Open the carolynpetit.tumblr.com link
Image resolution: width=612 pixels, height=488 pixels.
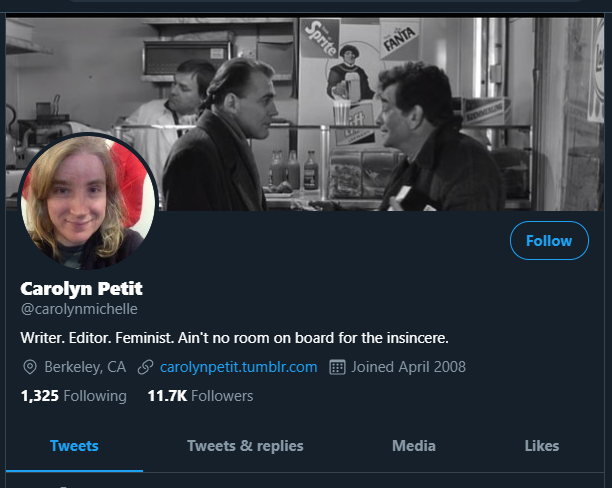point(238,367)
